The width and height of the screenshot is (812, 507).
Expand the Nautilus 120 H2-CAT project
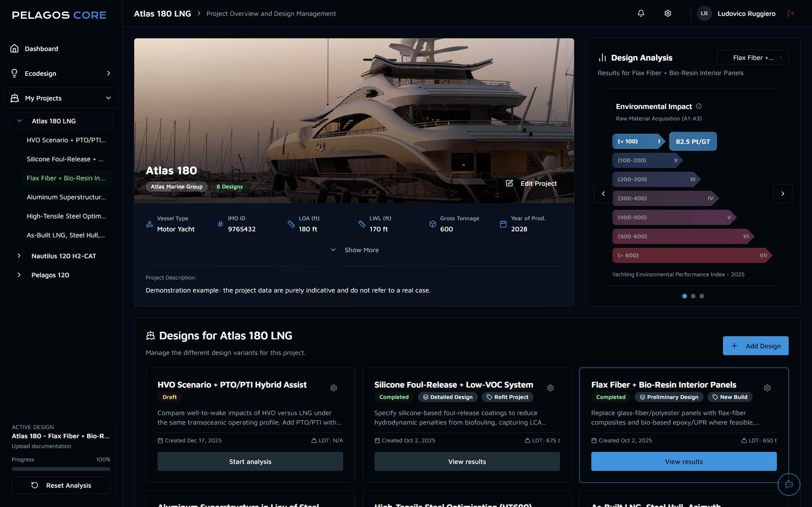coord(19,255)
